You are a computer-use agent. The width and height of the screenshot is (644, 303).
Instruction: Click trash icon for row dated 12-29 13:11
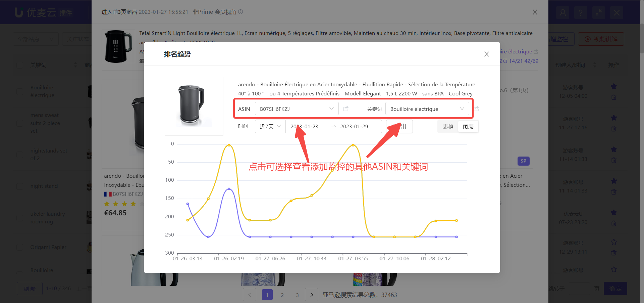(614, 253)
